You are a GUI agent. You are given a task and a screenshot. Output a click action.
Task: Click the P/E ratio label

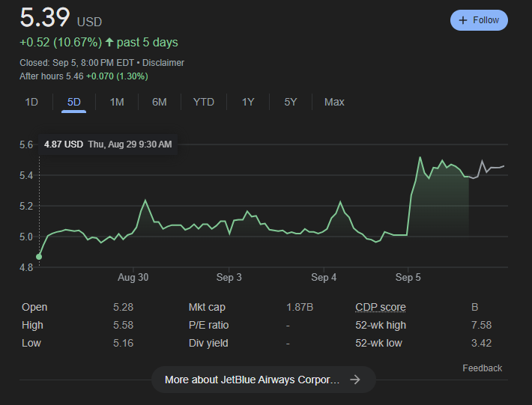click(208, 325)
